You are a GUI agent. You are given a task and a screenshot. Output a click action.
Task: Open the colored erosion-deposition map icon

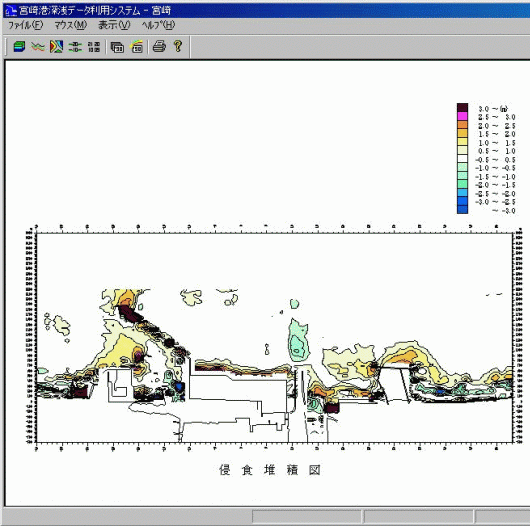[56, 46]
